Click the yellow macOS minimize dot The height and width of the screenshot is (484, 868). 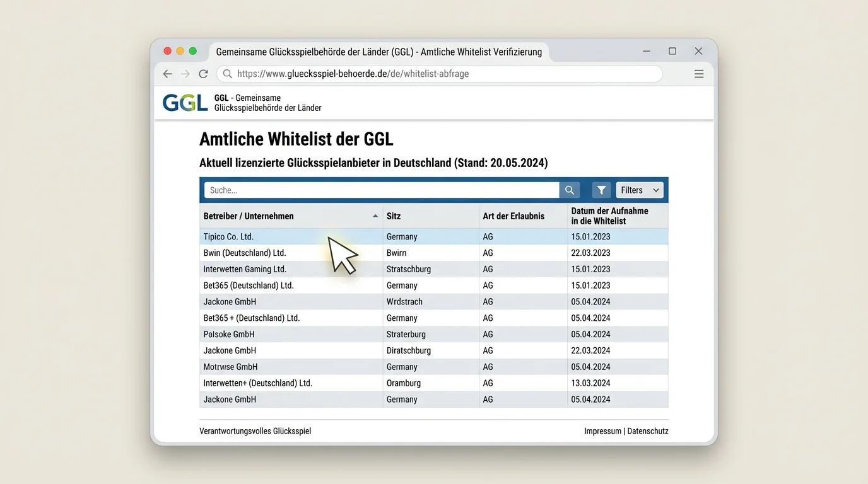point(180,51)
